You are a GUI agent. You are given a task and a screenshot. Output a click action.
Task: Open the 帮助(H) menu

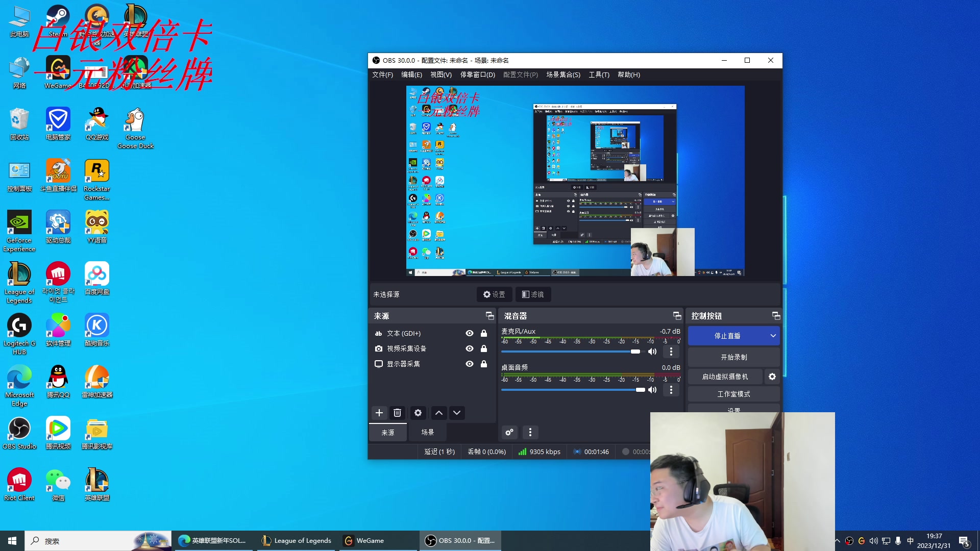pos(629,74)
